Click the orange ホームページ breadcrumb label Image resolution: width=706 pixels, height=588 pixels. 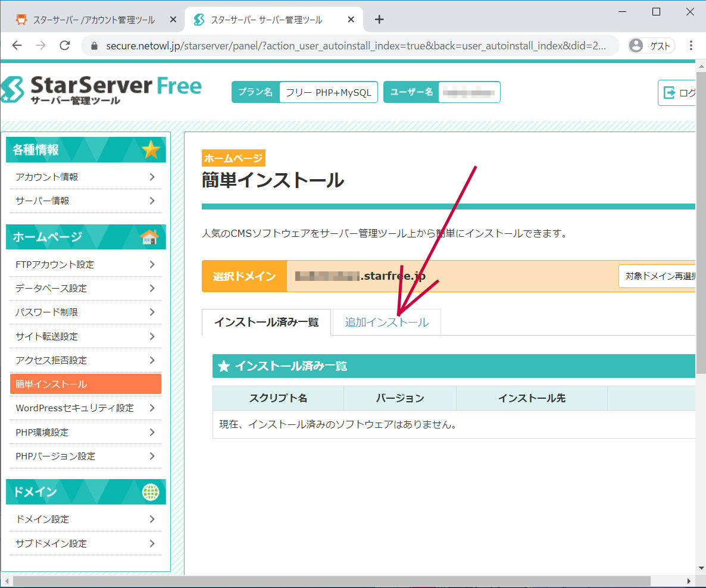coord(233,158)
